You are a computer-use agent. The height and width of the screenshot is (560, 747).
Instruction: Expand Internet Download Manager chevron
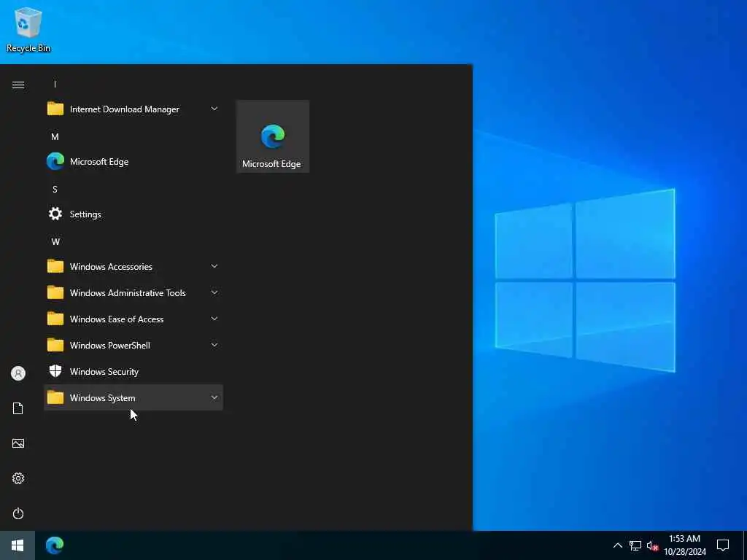pos(214,109)
